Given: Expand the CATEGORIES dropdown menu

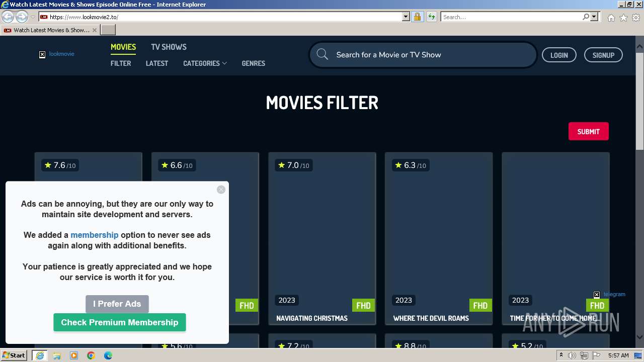Looking at the screenshot, I should [205, 63].
